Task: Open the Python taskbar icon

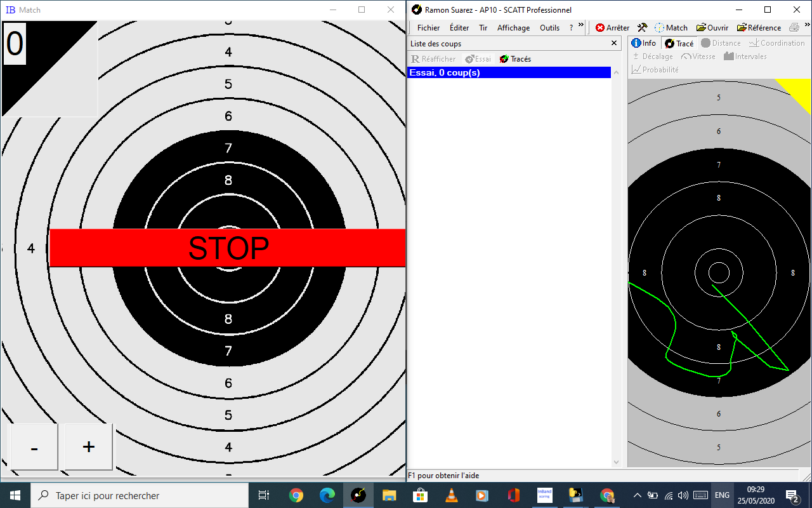Action: tap(575, 495)
